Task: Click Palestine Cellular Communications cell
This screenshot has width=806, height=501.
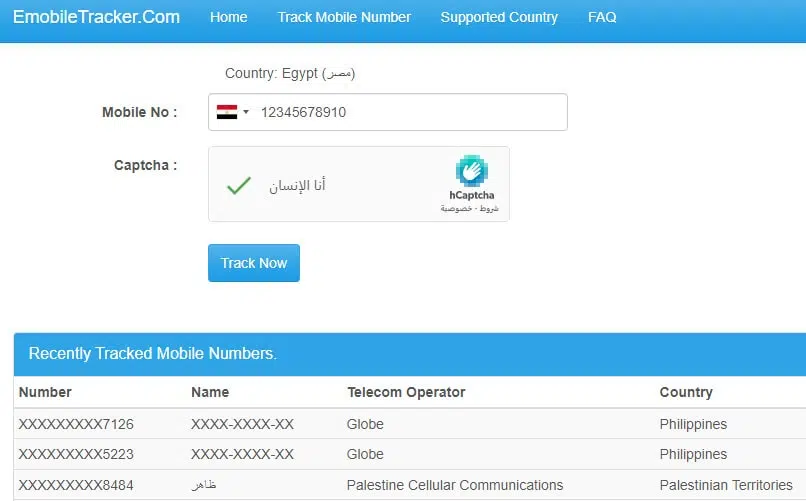Action: pyautogui.click(x=455, y=485)
